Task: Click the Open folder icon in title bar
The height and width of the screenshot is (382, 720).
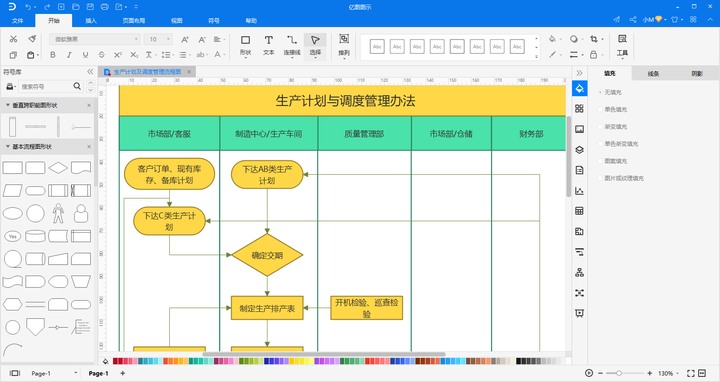Action: click(76, 7)
